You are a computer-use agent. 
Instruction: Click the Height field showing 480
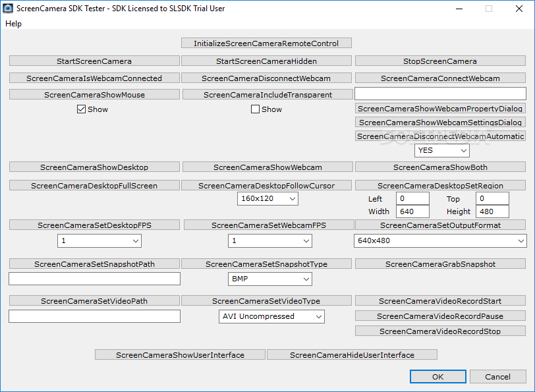pos(492,211)
